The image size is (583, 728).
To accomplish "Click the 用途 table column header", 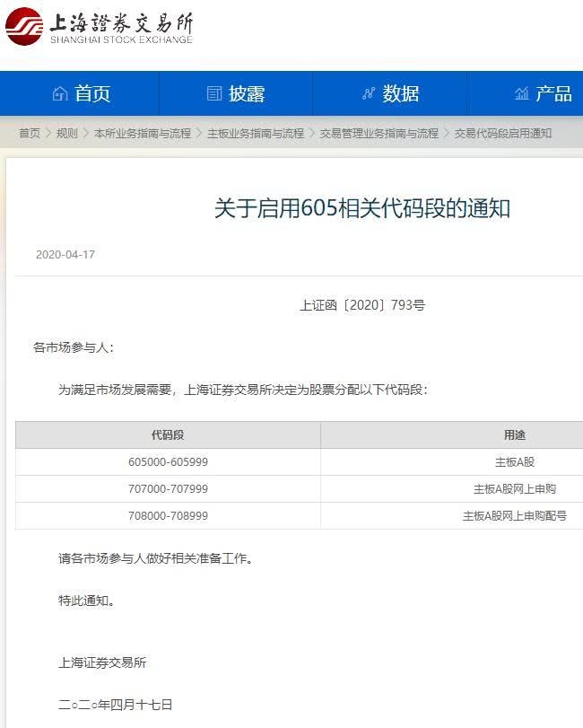I will coord(514,435).
